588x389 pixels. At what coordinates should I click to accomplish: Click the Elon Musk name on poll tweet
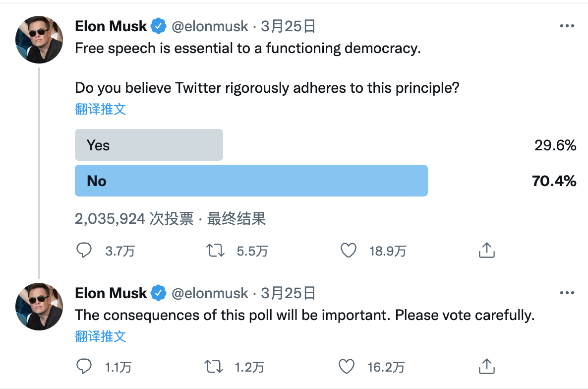coord(111,26)
